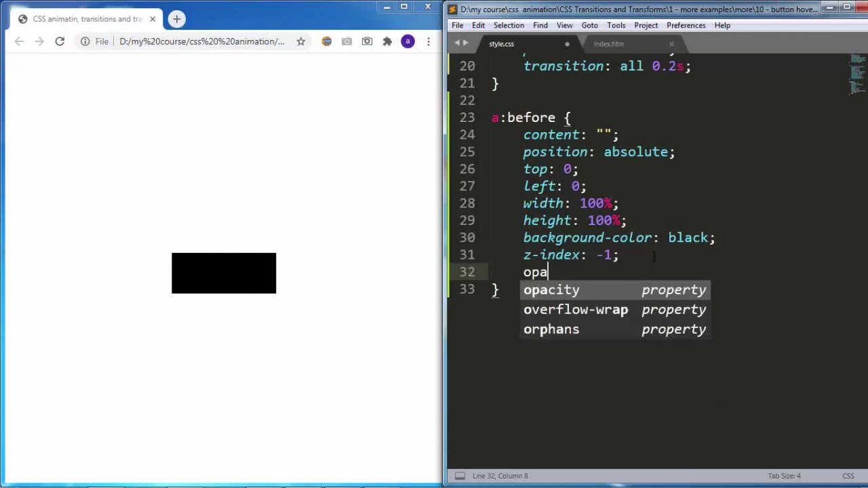
Task: Click the 'a:before' selector
Action: pyautogui.click(x=523, y=117)
